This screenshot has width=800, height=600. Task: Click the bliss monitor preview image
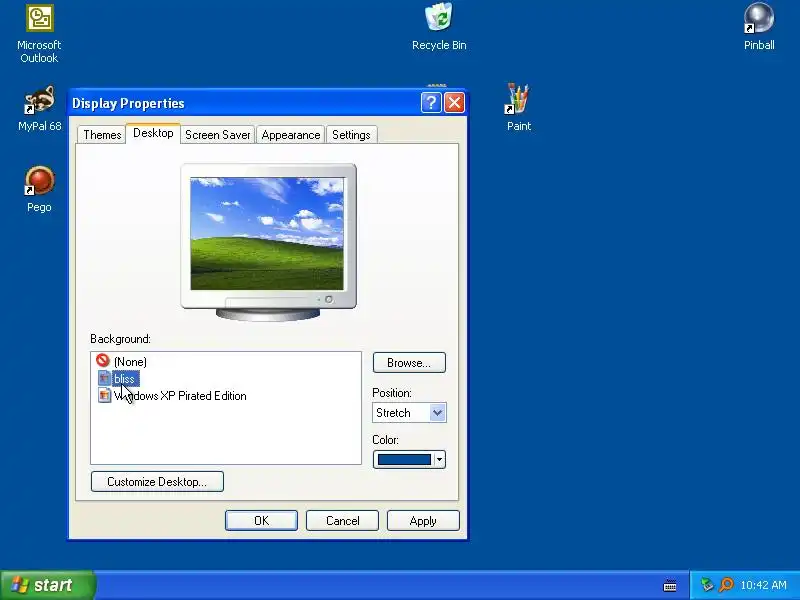267,234
